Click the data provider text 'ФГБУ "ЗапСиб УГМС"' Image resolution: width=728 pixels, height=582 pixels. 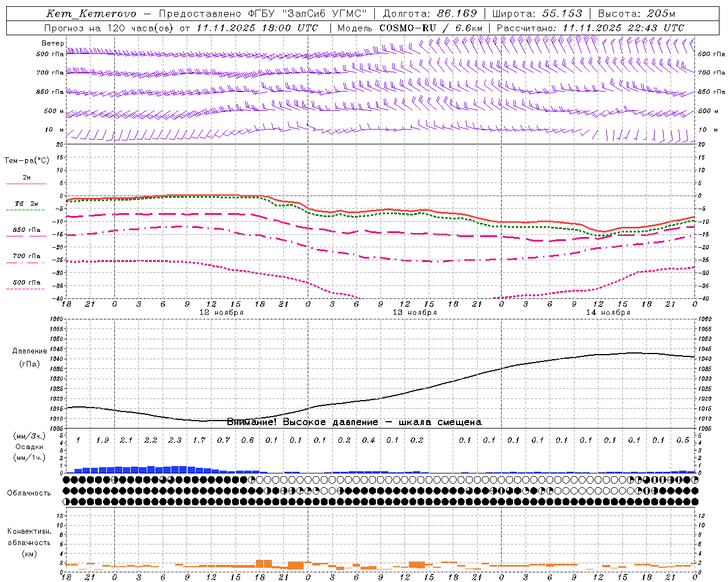307,14
